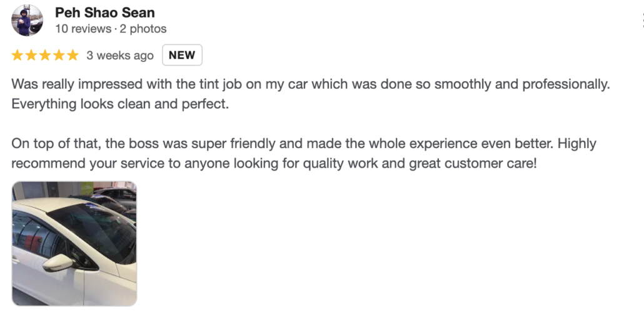Click the fifth gold rating star
This screenshot has width=644, height=312.
(73, 55)
